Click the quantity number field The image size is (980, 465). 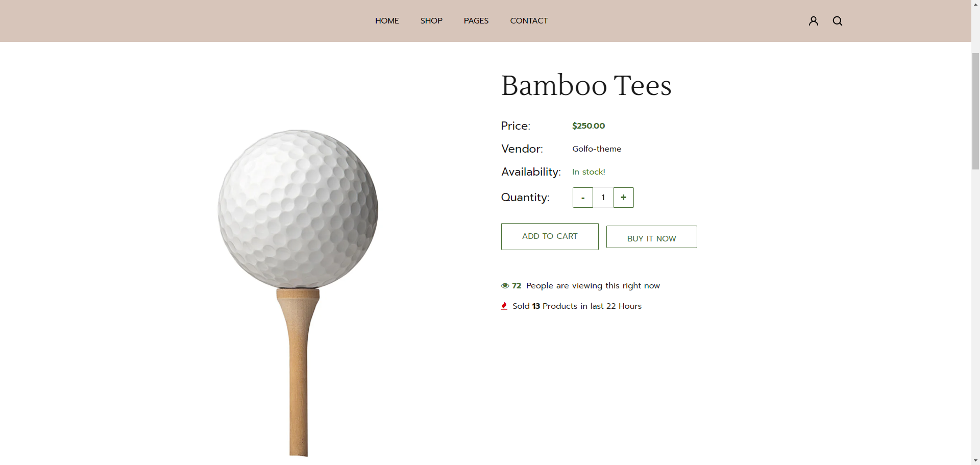coord(603,198)
